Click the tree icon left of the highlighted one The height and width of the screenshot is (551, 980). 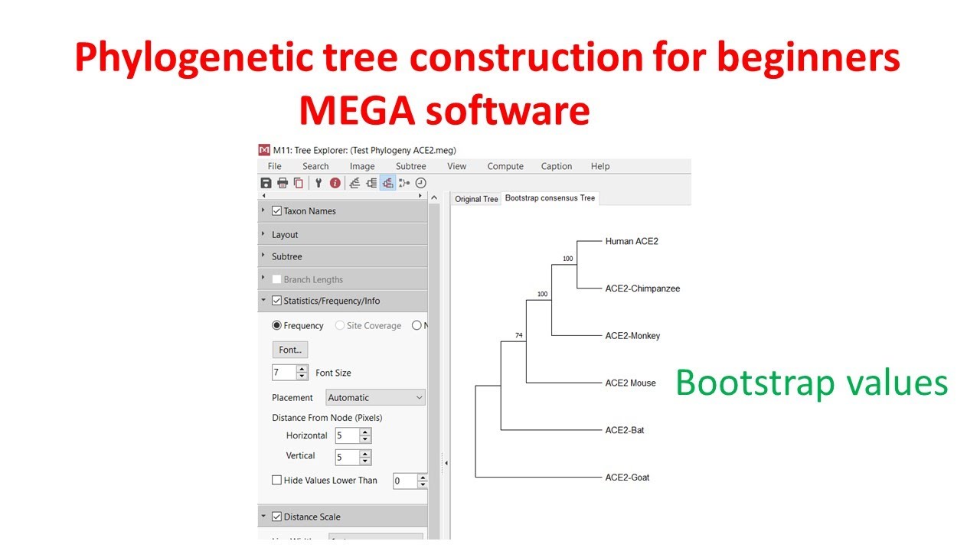tap(371, 183)
